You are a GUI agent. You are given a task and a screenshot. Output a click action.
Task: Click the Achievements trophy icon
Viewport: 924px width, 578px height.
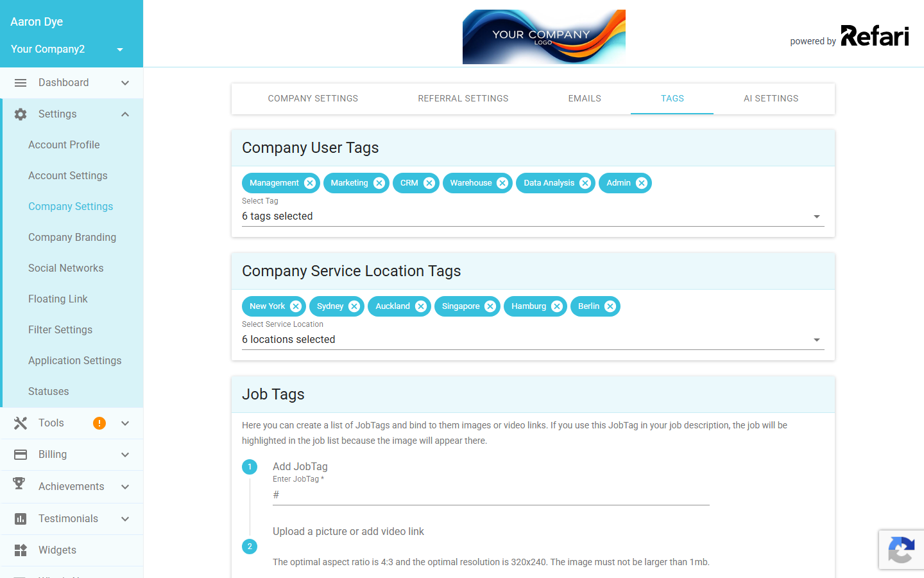[20, 485]
